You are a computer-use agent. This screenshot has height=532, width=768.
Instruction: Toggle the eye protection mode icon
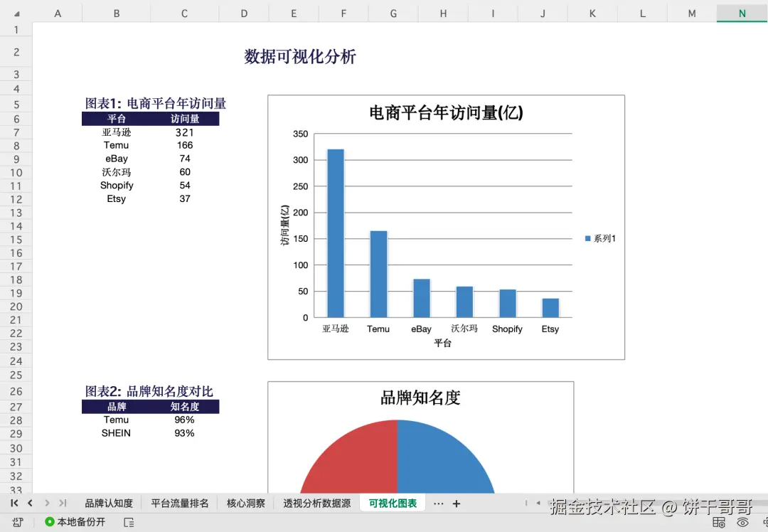[742, 523]
